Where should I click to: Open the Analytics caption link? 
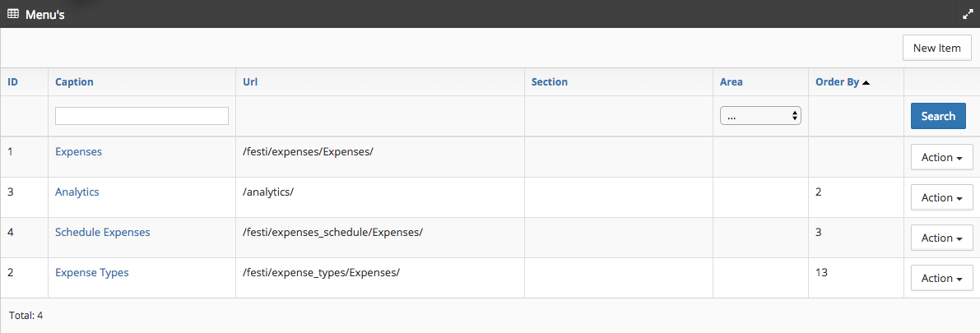coord(77,192)
